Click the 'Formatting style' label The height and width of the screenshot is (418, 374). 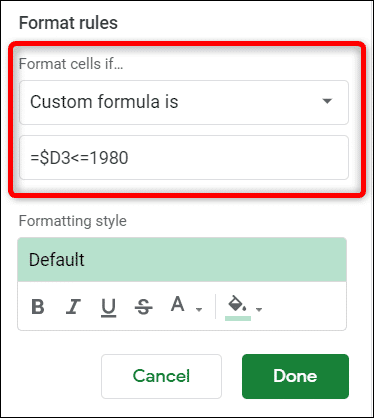(73, 221)
